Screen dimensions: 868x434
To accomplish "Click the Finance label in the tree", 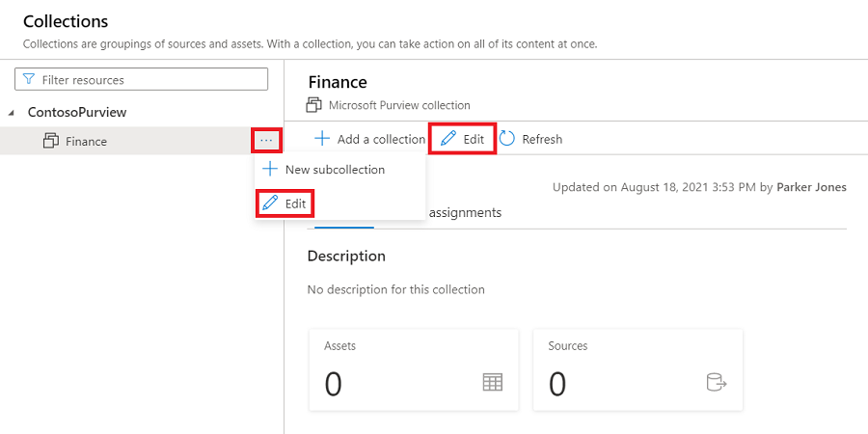I will click(x=87, y=141).
